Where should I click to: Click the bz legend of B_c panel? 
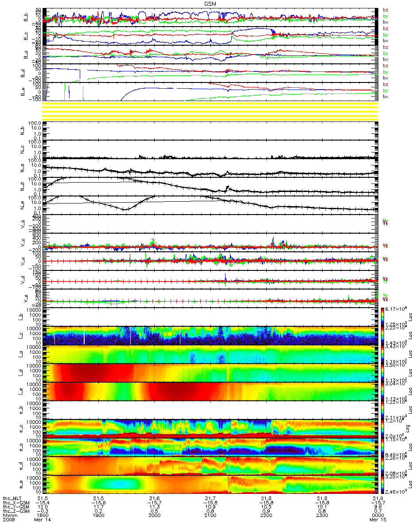[x=385, y=28]
